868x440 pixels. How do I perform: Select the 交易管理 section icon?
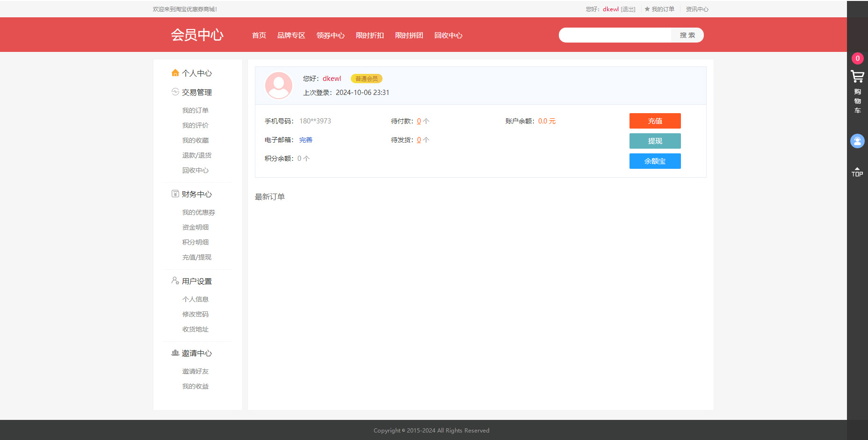click(x=175, y=92)
